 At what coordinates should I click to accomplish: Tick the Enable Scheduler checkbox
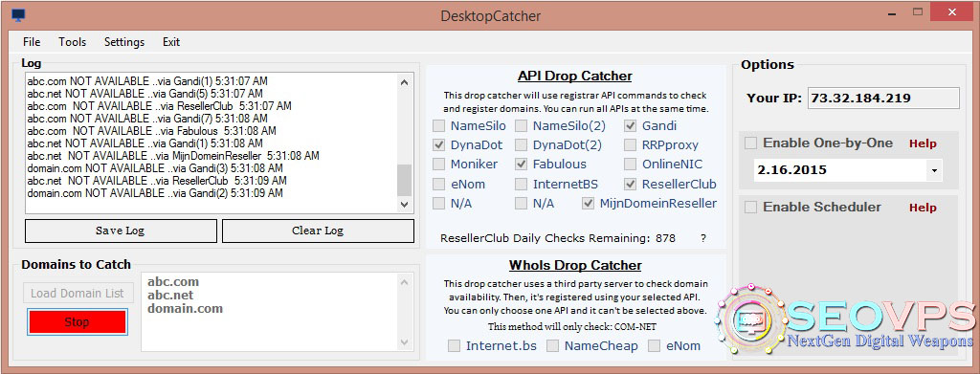pos(750,207)
